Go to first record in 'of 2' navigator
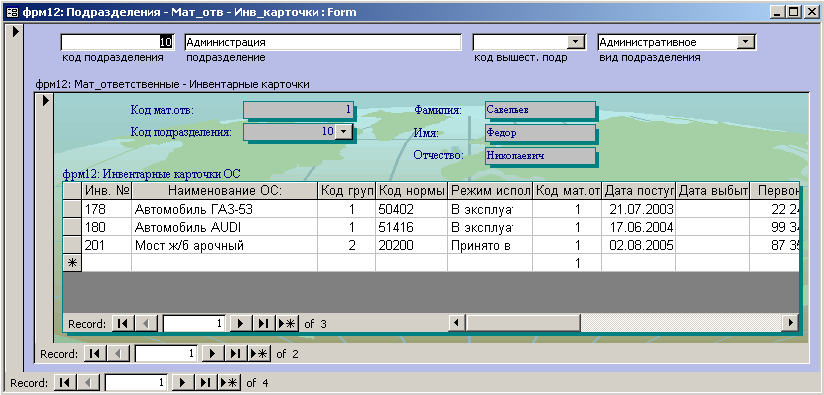Image resolution: width=824 pixels, height=395 pixels. (95, 354)
